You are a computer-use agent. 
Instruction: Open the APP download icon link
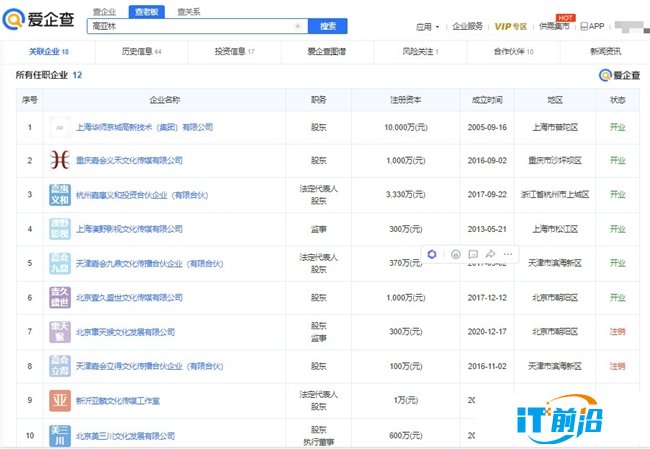[592, 26]
